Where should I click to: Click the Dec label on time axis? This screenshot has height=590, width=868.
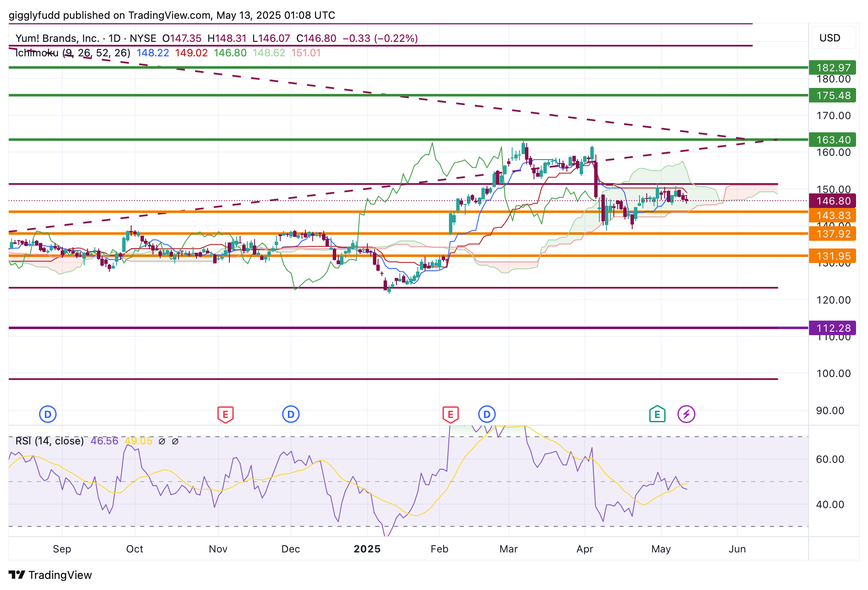290,549
